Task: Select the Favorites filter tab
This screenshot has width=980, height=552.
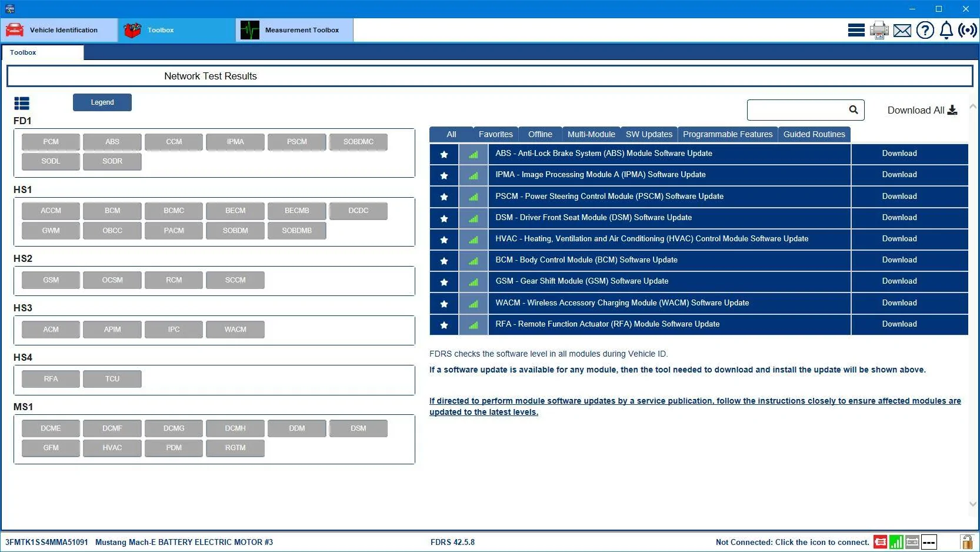Action: 496,134
